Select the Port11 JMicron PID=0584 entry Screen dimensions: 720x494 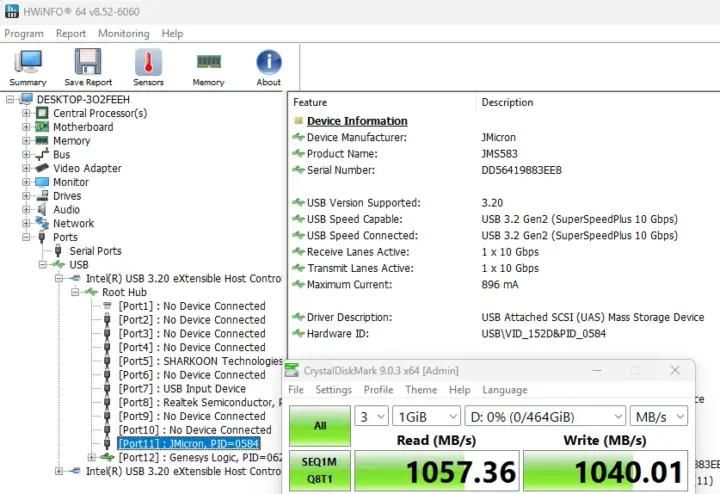189,443
